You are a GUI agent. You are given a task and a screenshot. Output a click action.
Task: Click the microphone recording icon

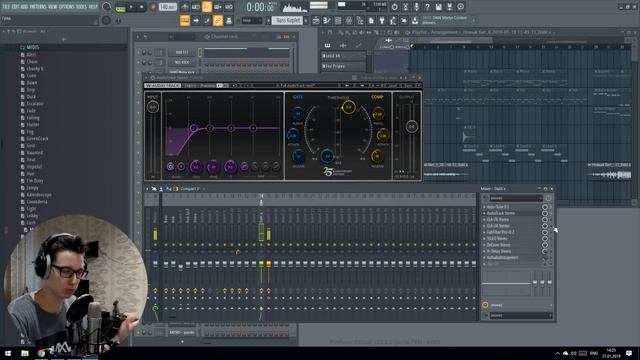coord(416,7)
